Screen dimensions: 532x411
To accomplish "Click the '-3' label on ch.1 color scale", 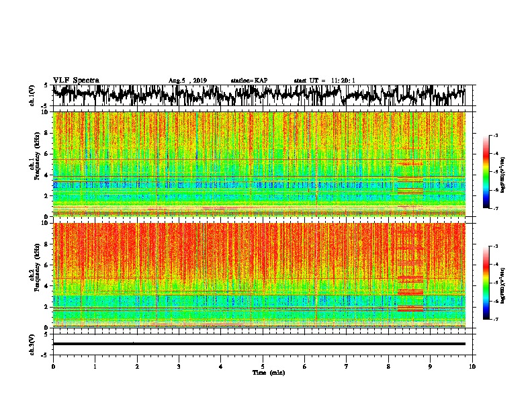I will pyautogui.click(x=495, y=135).
